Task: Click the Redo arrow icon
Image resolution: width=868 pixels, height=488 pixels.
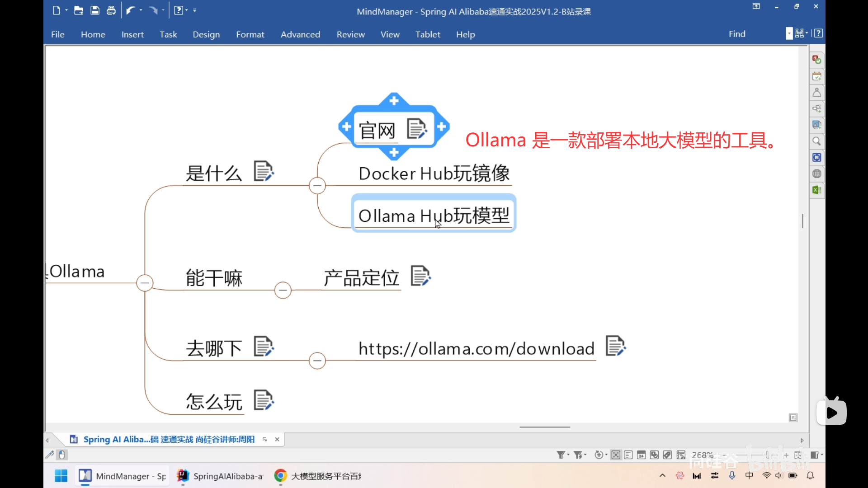Action: tap(153, 10)
